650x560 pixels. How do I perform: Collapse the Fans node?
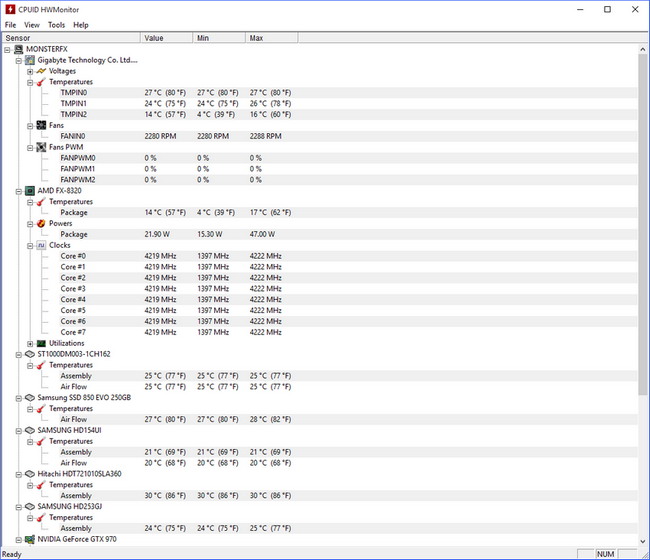[30, 126]
